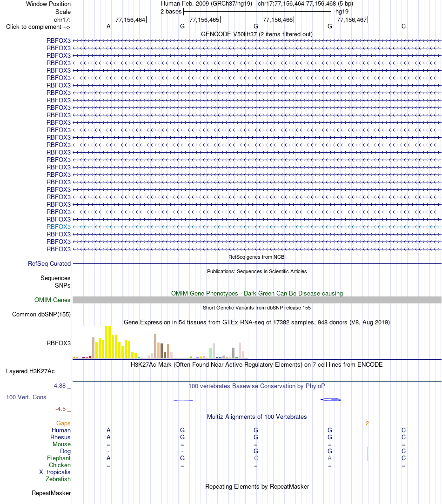Click base A in the complement base row
This screenshot has height=504, width=442.
[x=109, y=27]
